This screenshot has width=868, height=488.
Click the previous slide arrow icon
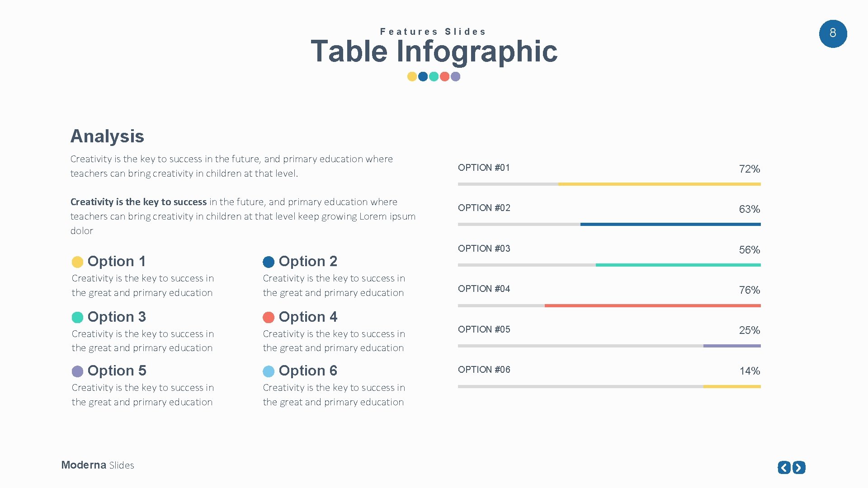pyautogui.click(x=784, y=467)
